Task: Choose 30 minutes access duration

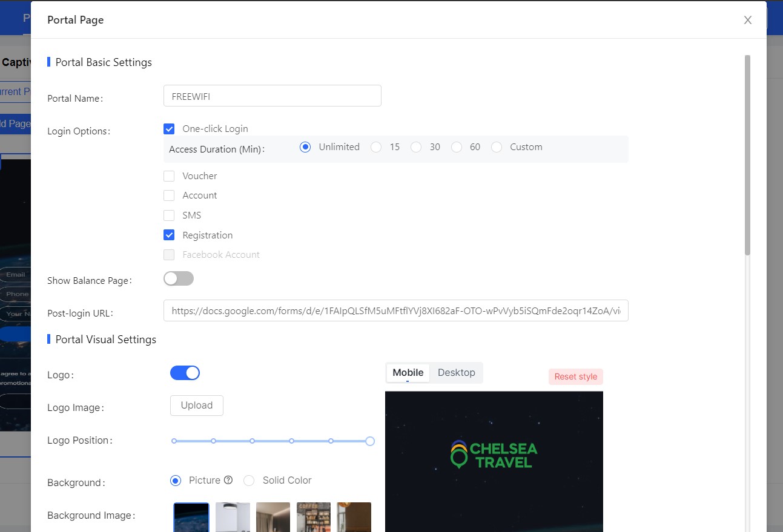Action: pos(416,147)
